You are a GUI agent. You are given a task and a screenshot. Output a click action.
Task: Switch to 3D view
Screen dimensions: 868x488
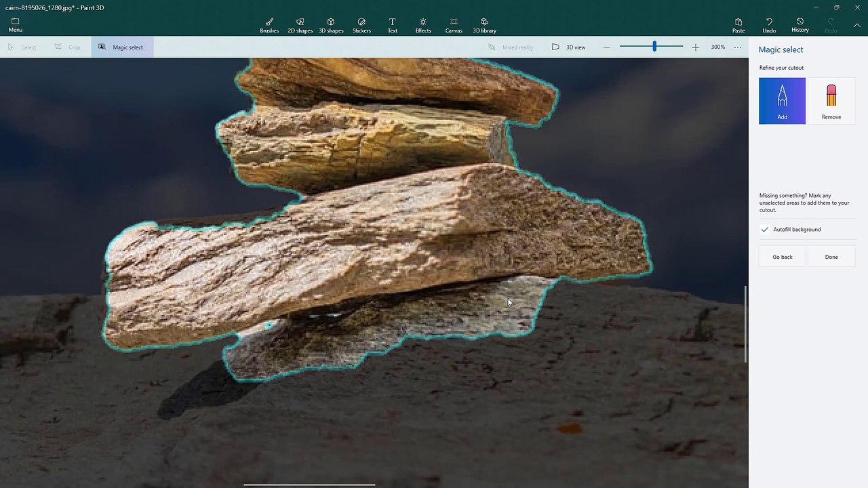[569, 47]
